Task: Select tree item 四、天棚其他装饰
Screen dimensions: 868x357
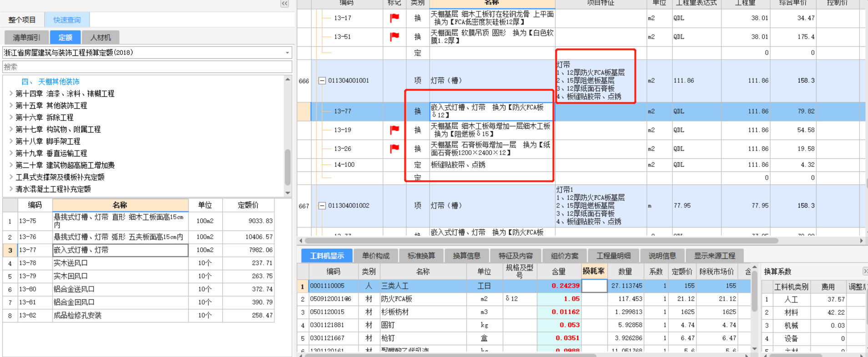Action: pos(50,82)
